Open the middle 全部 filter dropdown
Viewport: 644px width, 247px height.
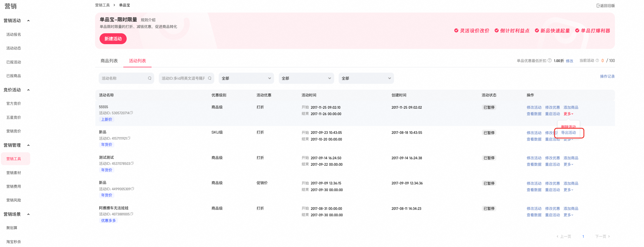coord(306,78)
